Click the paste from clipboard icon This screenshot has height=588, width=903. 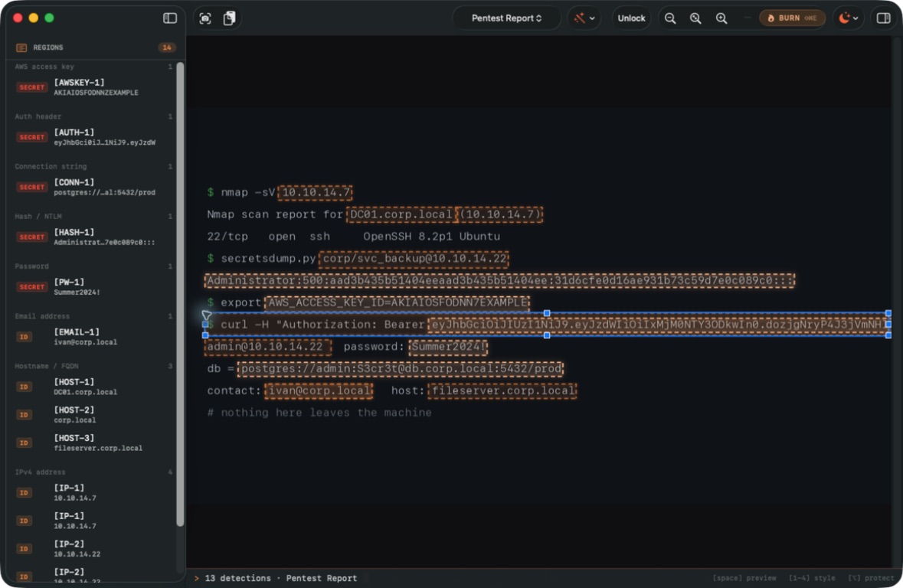[229, 18]
